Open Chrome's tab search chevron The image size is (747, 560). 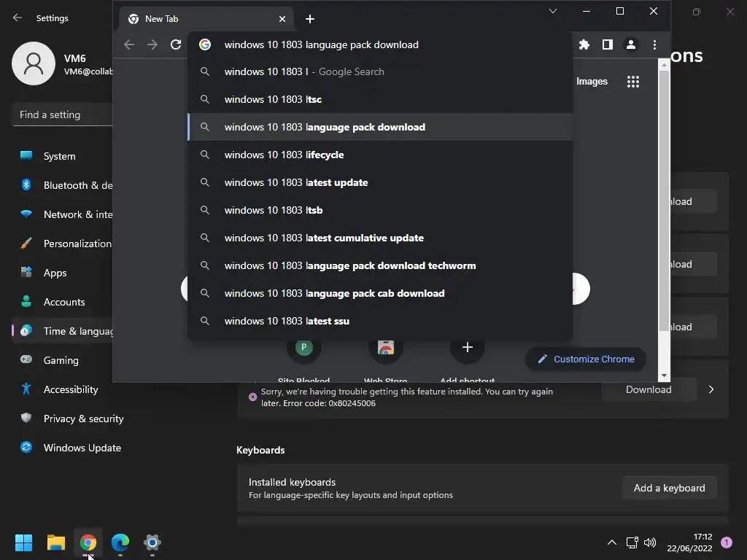pos(553,11)
